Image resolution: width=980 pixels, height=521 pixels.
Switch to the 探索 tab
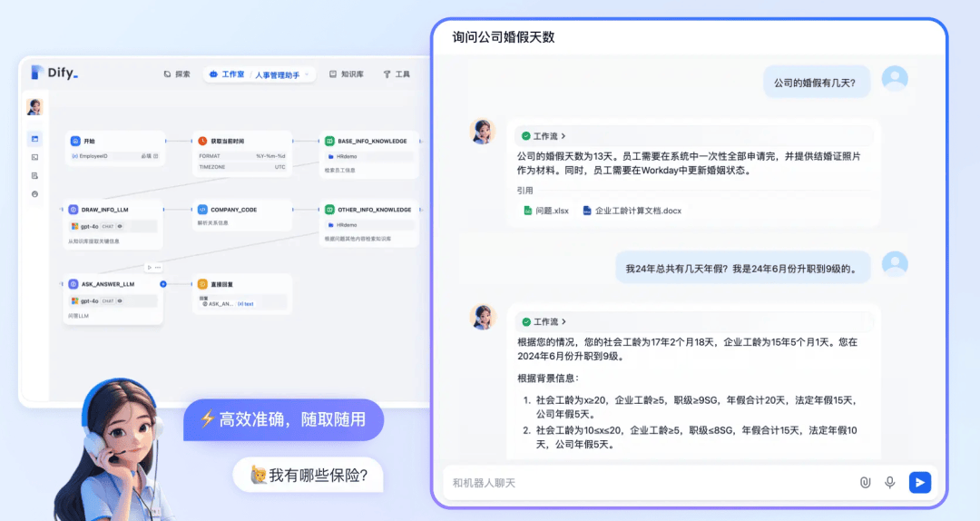click(177, 74)
